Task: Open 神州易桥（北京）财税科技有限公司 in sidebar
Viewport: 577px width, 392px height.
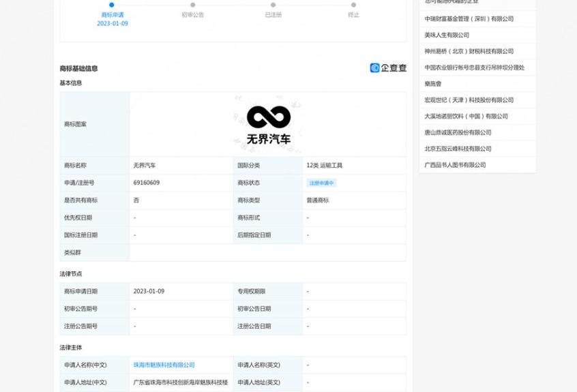Action: [469, 51]
